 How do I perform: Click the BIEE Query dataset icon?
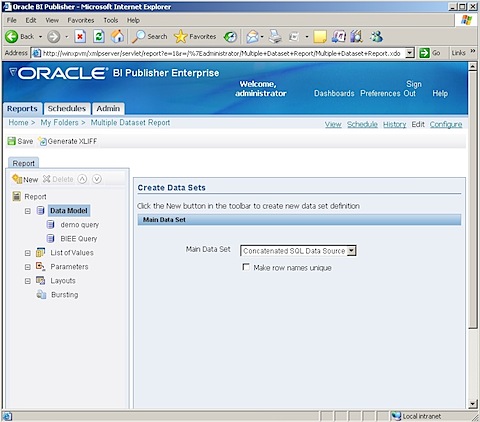50,238
